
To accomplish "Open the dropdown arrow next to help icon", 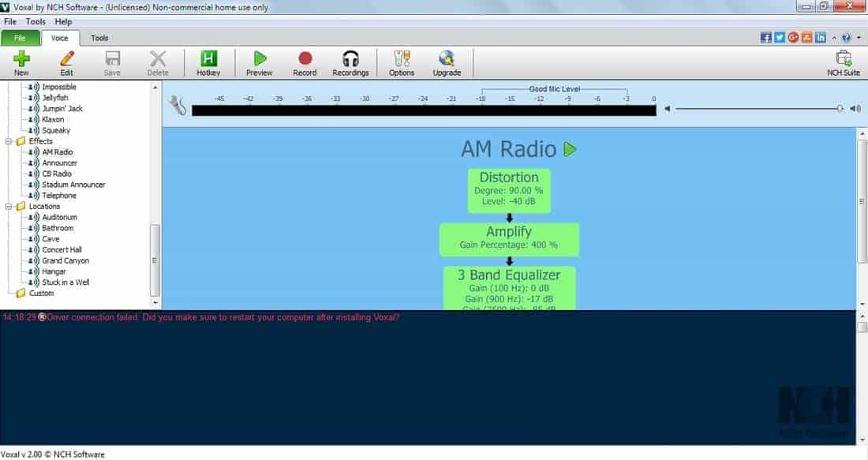I will coord(859,38).
